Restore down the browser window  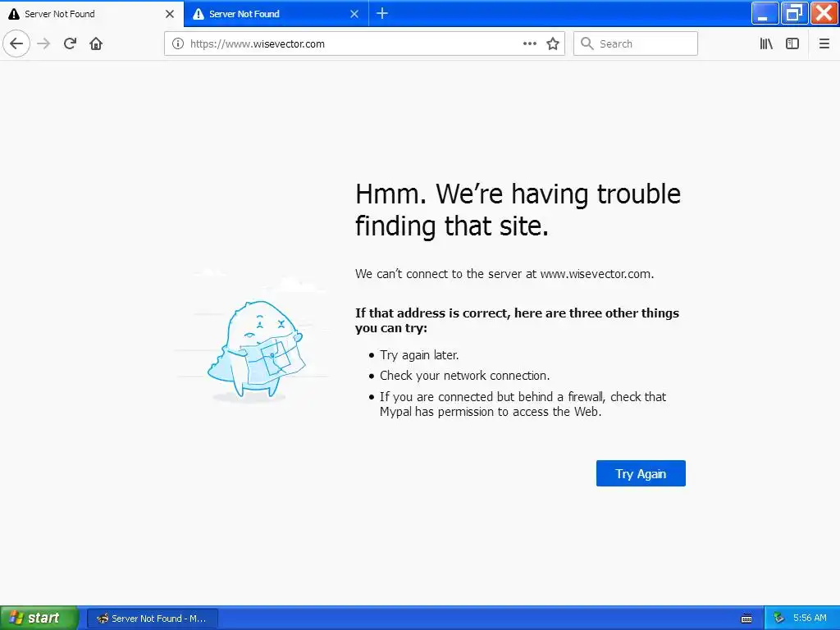point(794,13)
